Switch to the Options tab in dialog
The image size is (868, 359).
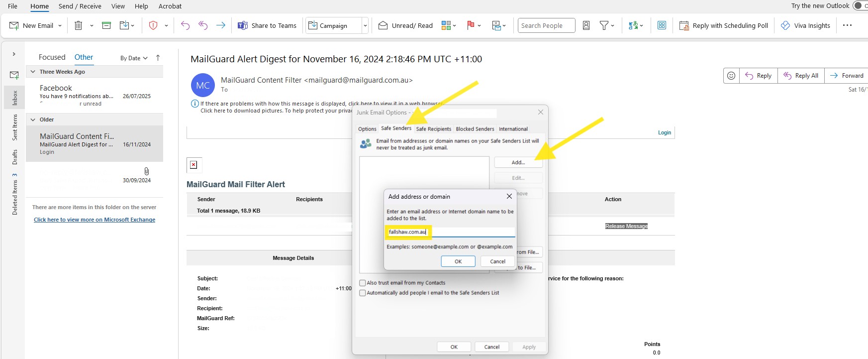pos(367,129)
